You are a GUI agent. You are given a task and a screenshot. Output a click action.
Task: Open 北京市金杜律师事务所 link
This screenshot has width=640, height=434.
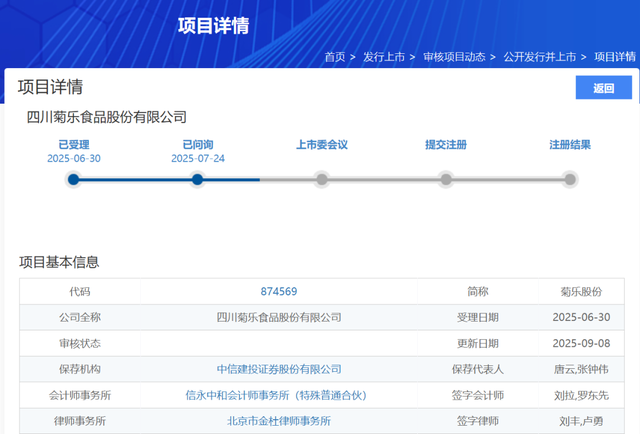279,422
